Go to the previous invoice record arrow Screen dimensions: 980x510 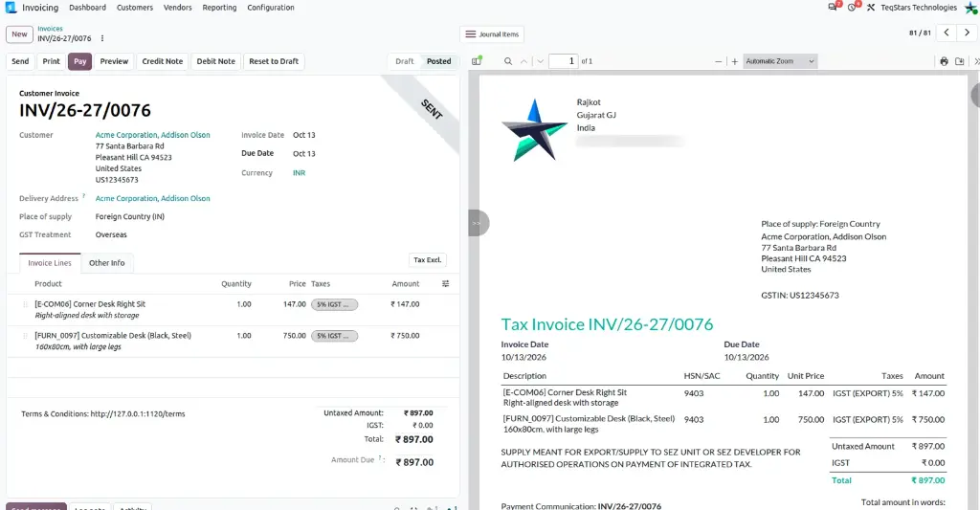[947, 33]
